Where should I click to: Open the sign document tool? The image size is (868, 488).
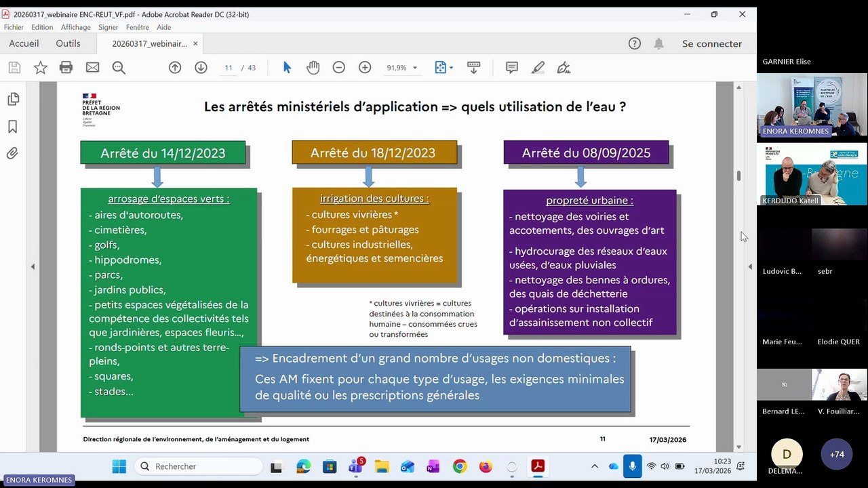(564, 67)
